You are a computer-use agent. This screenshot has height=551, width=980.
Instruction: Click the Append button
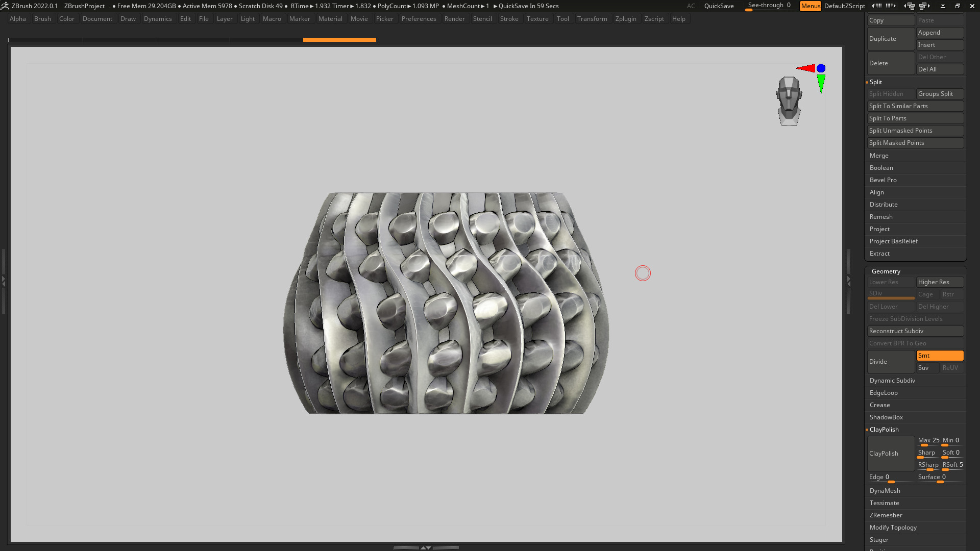click(940, 33)
